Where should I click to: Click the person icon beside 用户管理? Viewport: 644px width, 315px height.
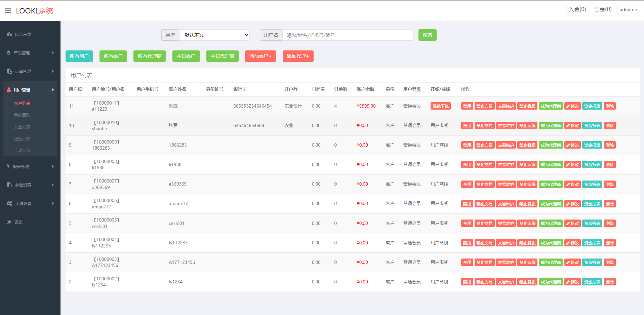(8, 90)
